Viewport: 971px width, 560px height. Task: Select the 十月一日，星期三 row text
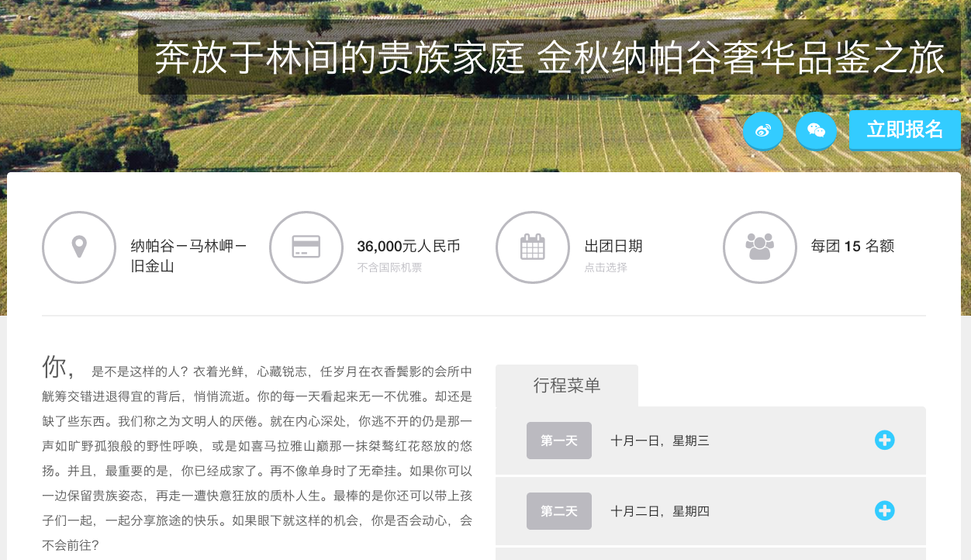coord(660,441)
